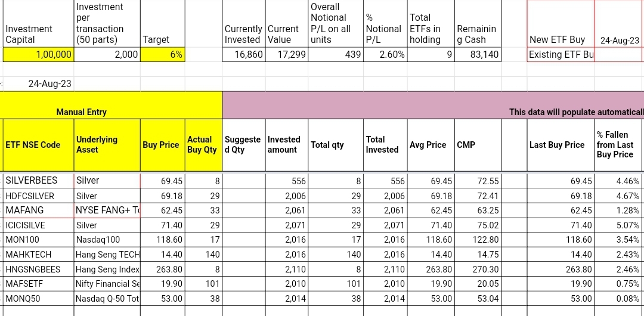The image size is (644, 316).
Task: Click the Manual Entry header block
Action: point(111,106)
